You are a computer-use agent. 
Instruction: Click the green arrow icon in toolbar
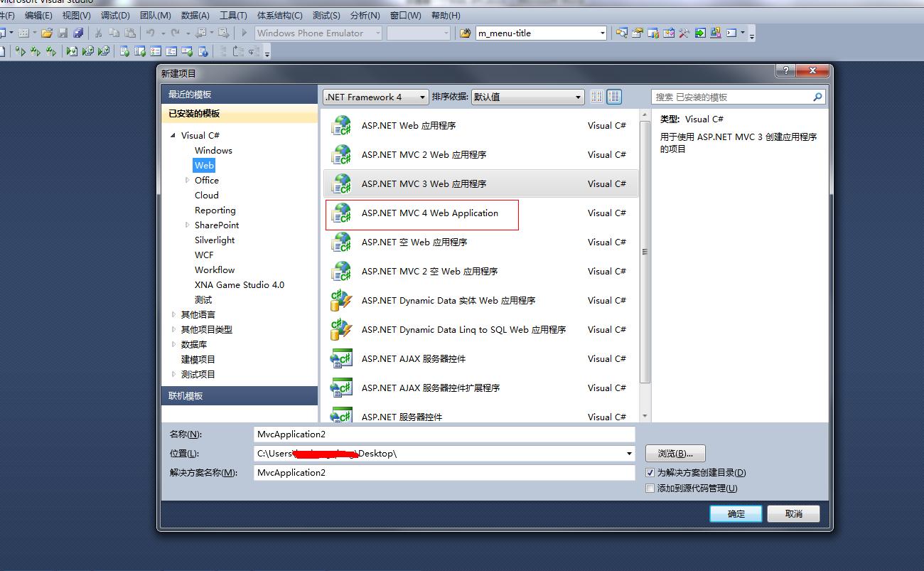click(700, 33)
